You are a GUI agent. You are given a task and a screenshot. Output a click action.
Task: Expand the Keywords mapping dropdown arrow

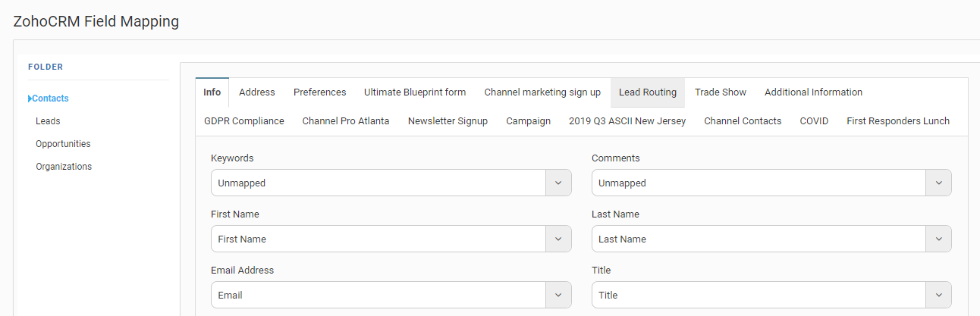click(x=558, y=183)
